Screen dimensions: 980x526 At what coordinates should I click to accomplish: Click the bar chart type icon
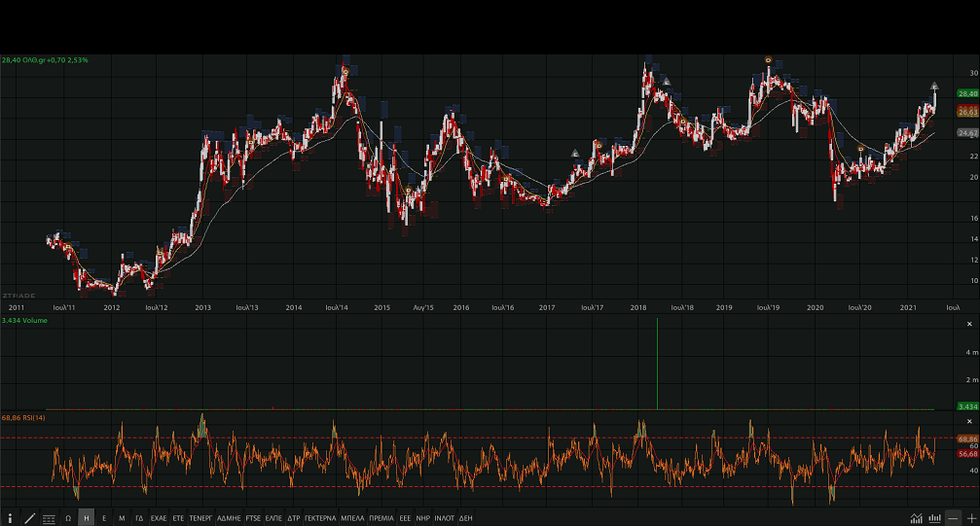pos(934,518)
